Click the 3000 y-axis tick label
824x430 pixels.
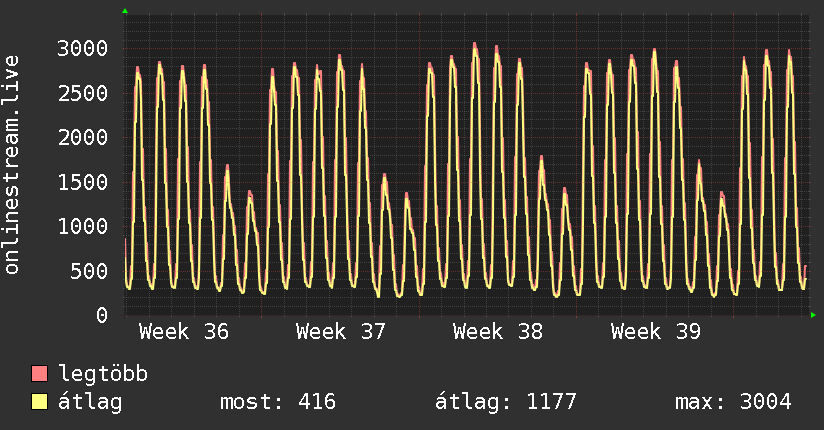83,48
